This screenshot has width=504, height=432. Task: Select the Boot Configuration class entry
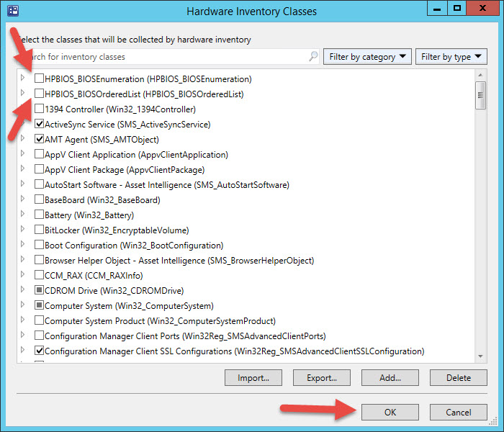click(134, 246)
